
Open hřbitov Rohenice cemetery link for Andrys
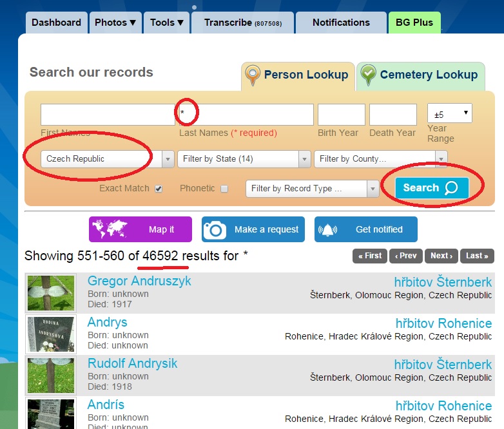pos(443,323)
